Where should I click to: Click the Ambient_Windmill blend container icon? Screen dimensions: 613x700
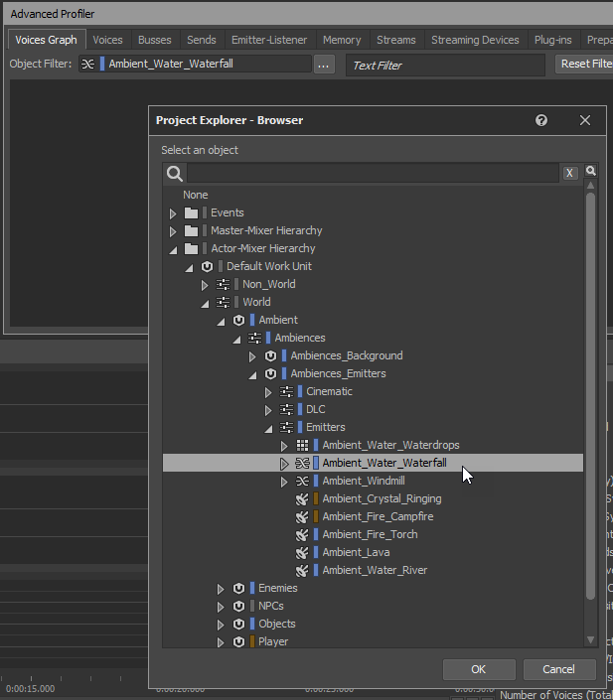303,481
